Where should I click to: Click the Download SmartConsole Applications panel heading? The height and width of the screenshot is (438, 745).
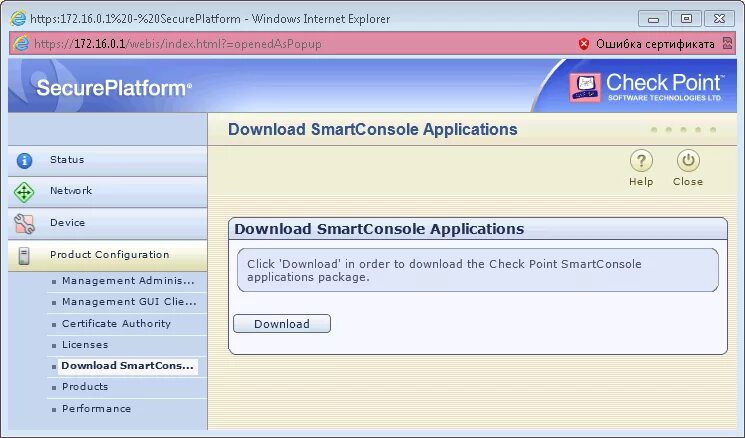[379, 229]
